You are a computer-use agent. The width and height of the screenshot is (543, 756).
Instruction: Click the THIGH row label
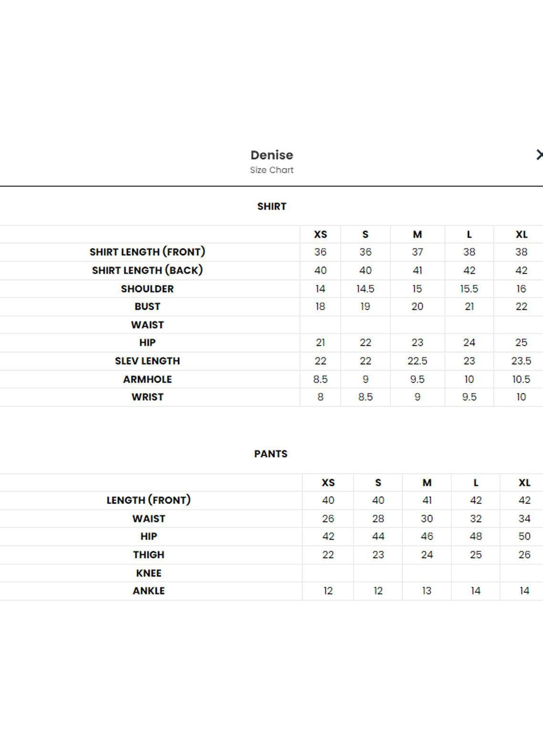click(148, 554)
